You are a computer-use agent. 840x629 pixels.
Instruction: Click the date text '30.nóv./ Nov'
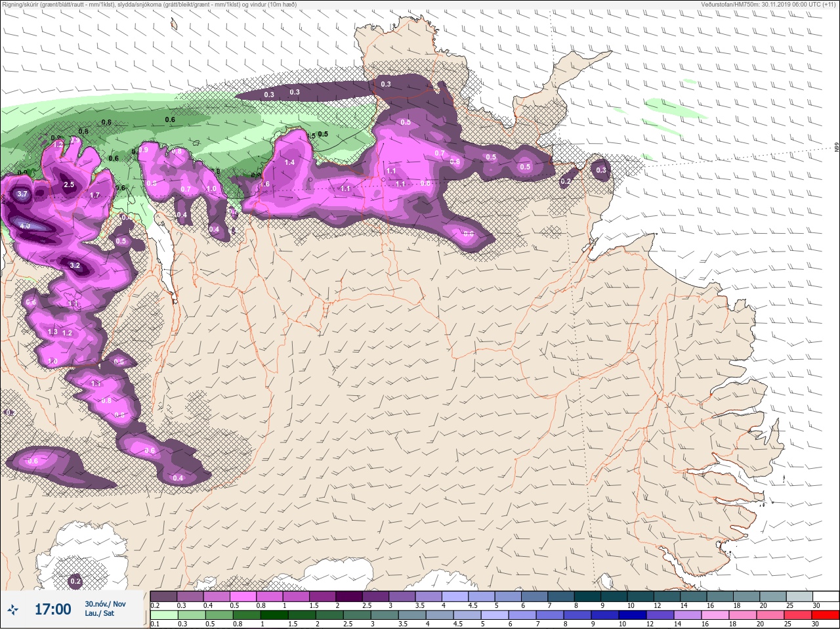pos(105,603)
